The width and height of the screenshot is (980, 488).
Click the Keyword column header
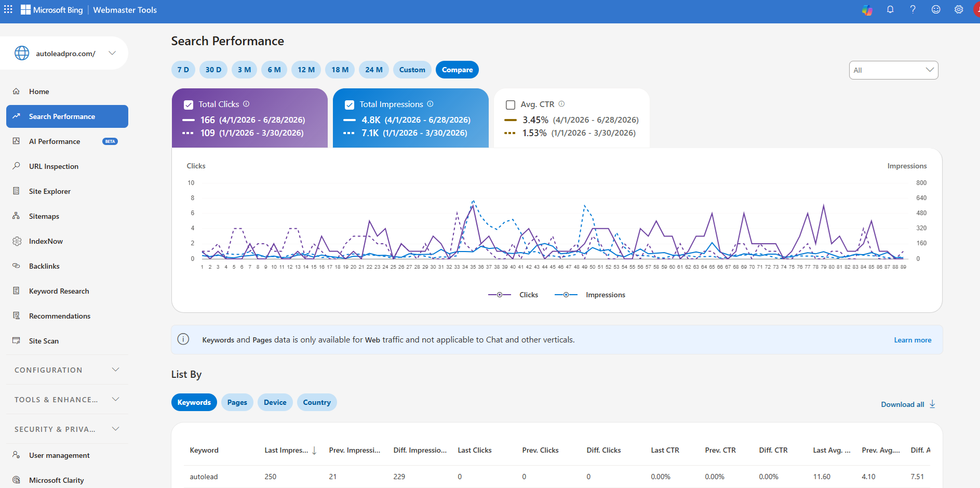coord(204,450)
